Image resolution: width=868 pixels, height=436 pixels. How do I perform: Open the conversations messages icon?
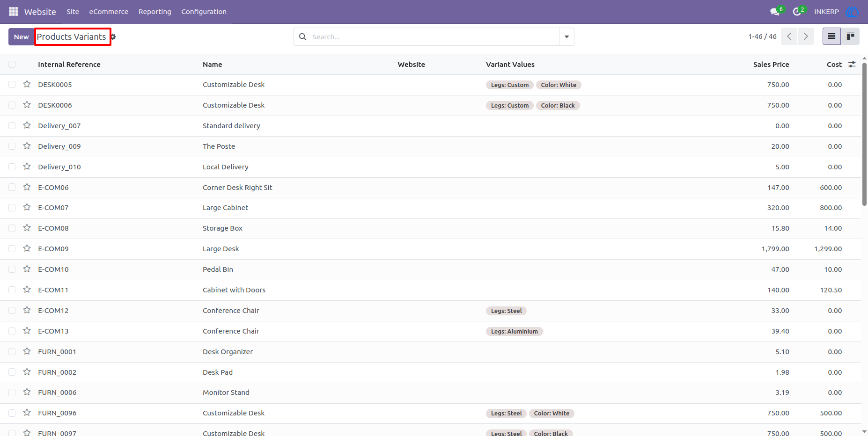tap(775, 12)
